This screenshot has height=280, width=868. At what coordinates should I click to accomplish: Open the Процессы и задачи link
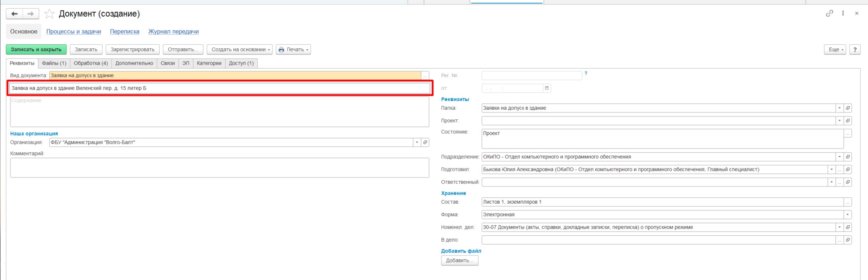pos(74,32)
